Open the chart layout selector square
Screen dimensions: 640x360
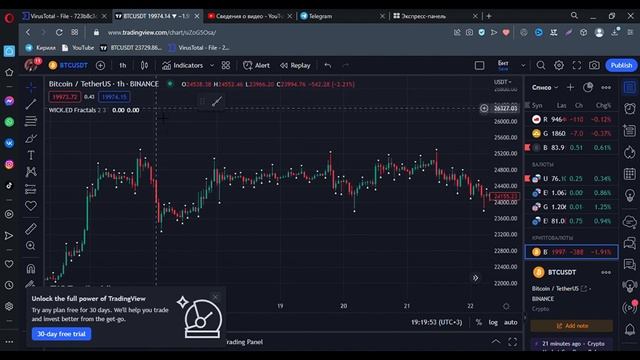(x=479, y=65)
